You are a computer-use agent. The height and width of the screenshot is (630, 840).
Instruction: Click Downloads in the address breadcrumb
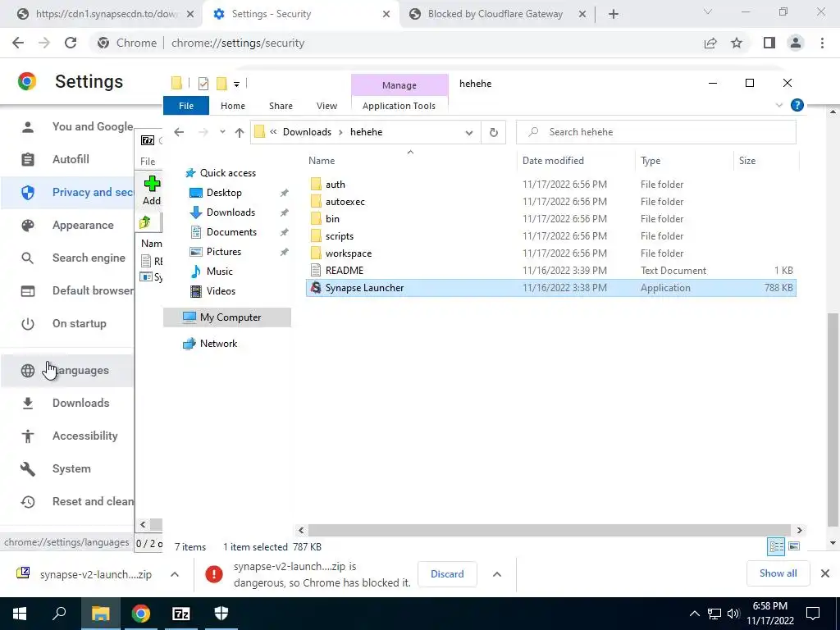point(307,132)
